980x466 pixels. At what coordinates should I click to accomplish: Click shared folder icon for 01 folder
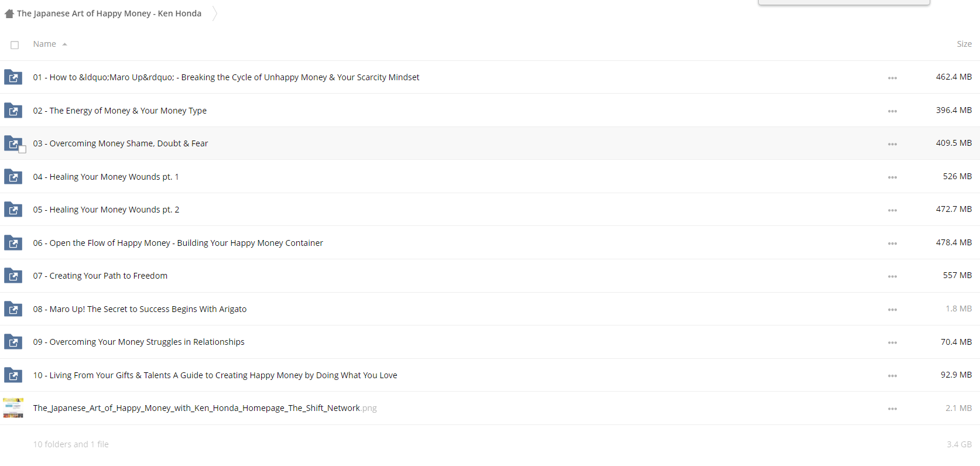[x=13, y=77]
